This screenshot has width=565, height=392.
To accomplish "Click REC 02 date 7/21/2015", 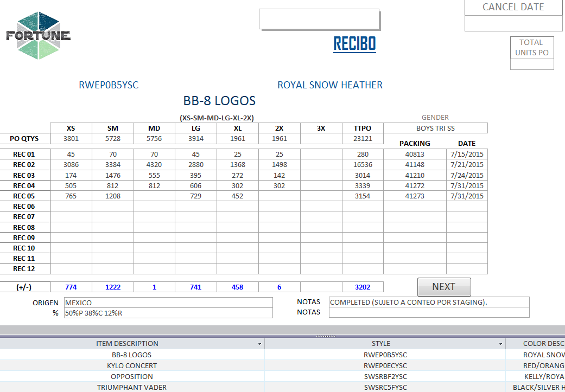I will [467, 164].
